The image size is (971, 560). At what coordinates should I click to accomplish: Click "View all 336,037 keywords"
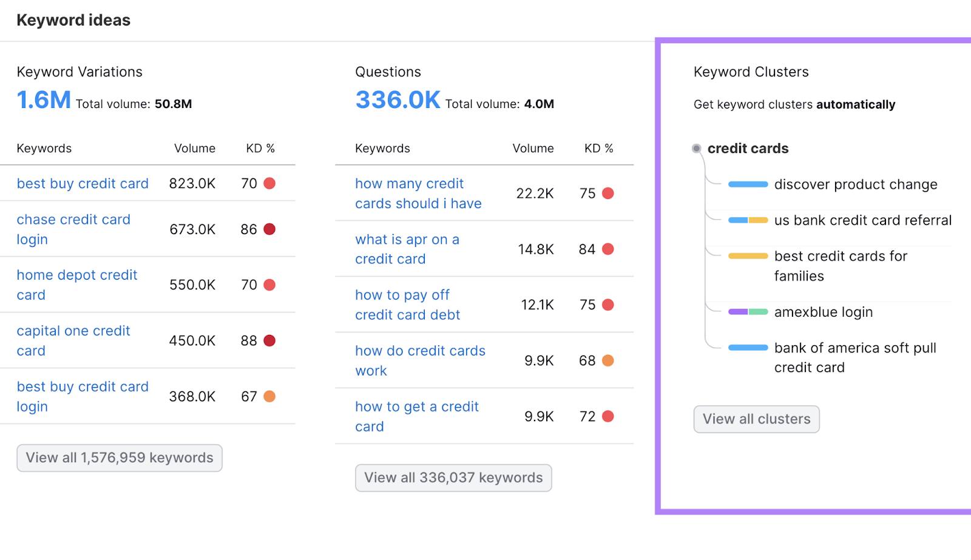(x=453, y=477)
